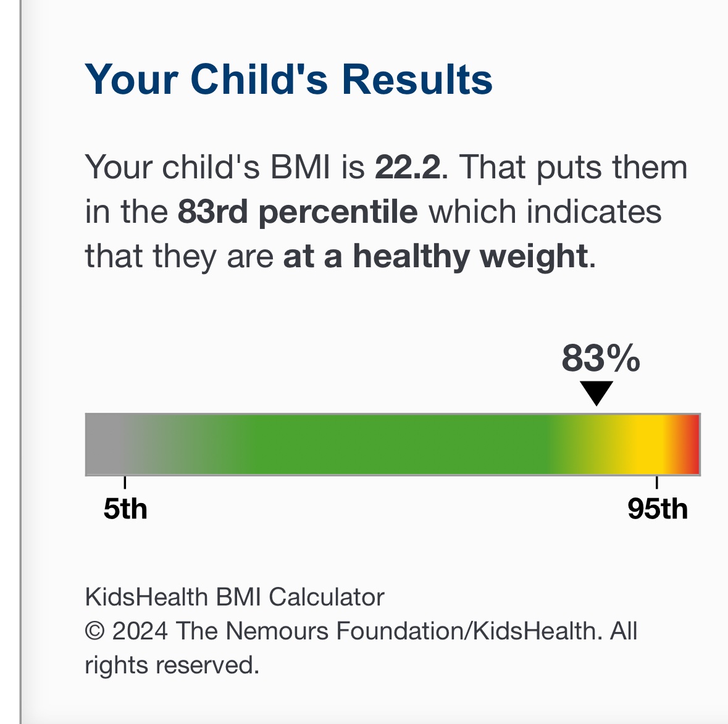This screenshot has width=728, height=724.
Task: Click the "rights reserved." footer text
Action: tap(172, 665)
